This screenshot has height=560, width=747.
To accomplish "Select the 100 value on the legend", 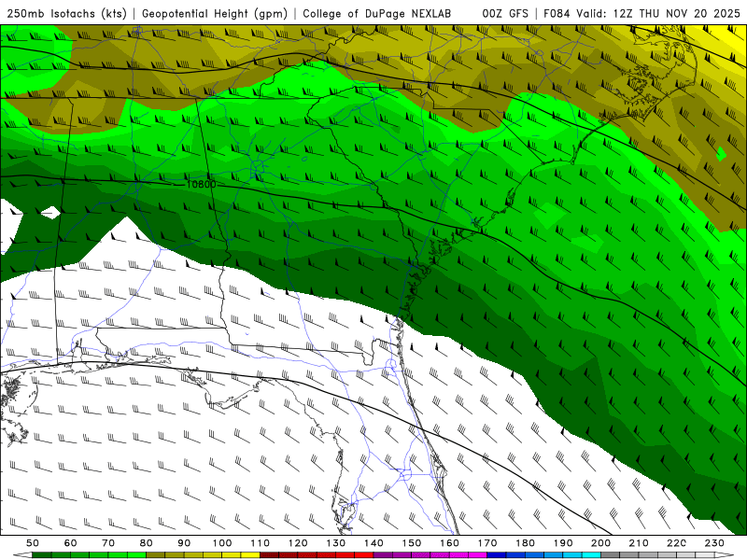I will (222, 543).
